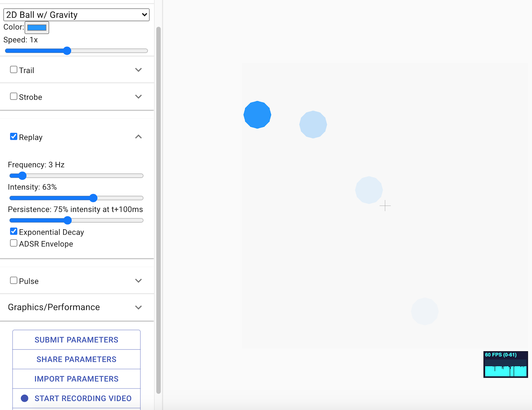The width and height of the screenshot is (532, 410).
Task: Click the Persistence 75% intensity label
Action: (75, 209)
